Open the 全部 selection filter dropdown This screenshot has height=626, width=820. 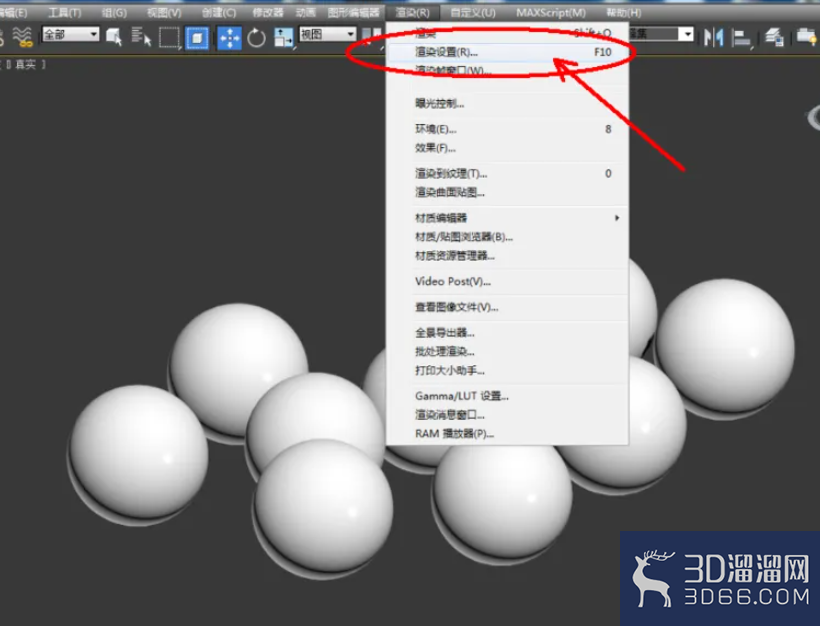pyautogui.click(x=70, y=35)
